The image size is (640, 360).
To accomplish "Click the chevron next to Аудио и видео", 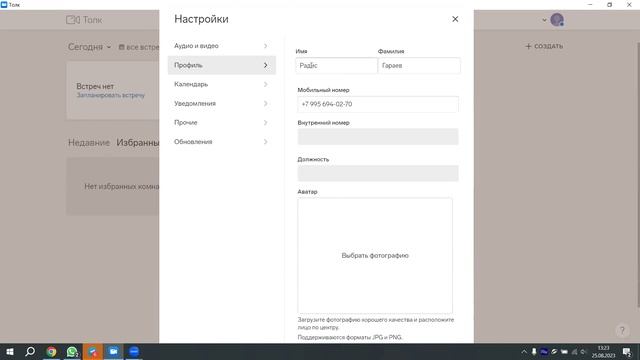I will 266,46.
